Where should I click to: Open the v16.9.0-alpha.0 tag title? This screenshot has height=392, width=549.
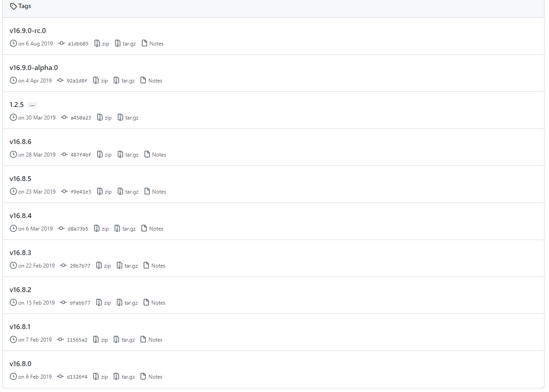(33, 68)
